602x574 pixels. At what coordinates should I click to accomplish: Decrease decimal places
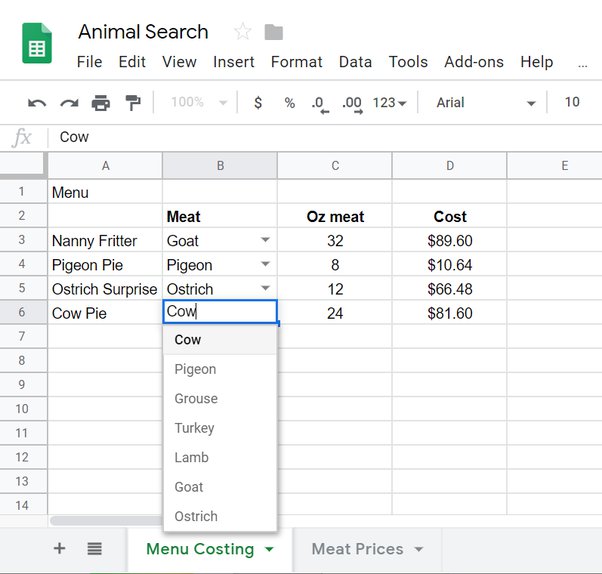click(x=320, y=104)
